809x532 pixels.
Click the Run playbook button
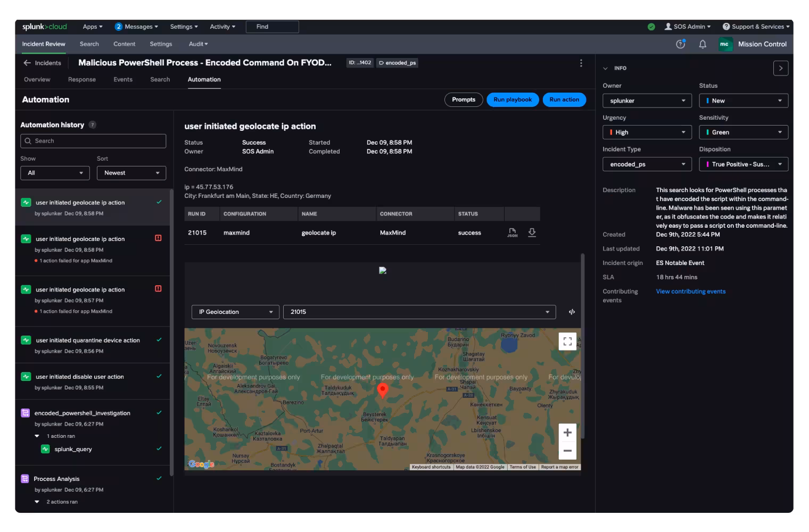[x=512, y=99]
